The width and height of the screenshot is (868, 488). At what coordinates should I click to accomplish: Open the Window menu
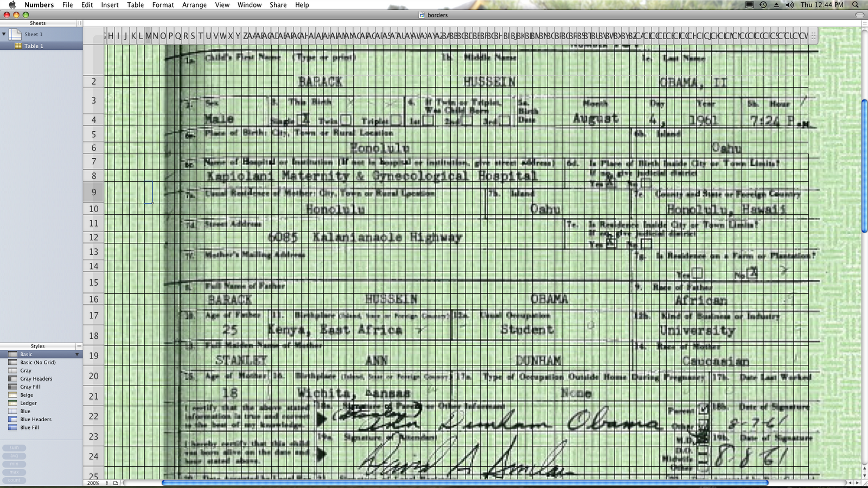click(250, 5)
